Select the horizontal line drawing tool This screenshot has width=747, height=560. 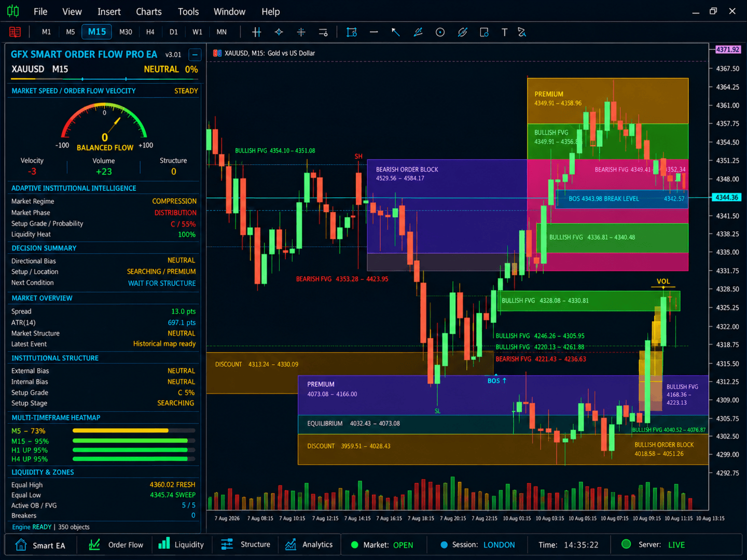tap(374, 32)
